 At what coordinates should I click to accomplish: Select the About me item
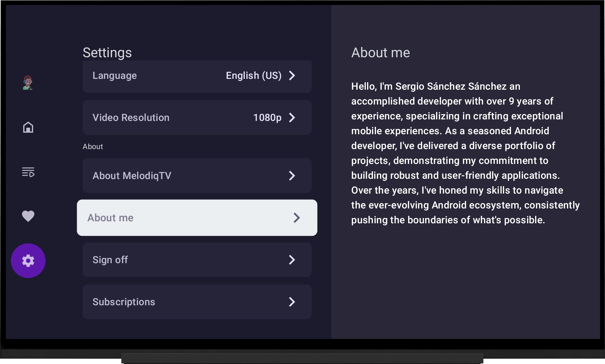pos(197,218)
